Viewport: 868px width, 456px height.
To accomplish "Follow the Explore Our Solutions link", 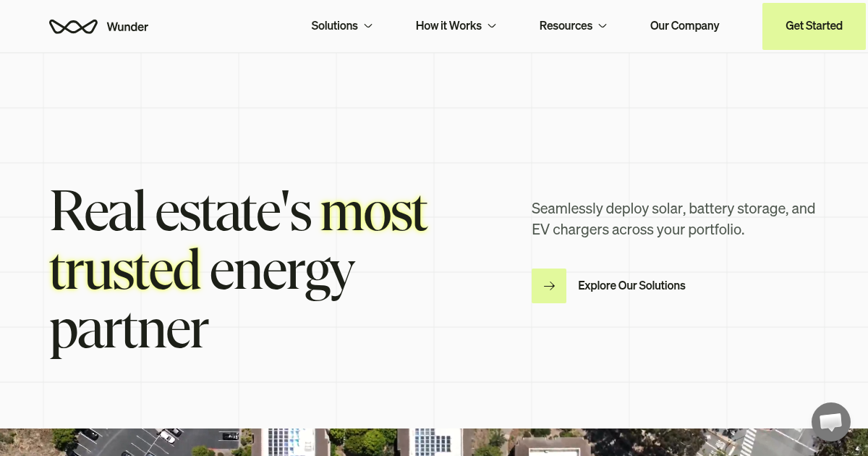I will [631, 286].
